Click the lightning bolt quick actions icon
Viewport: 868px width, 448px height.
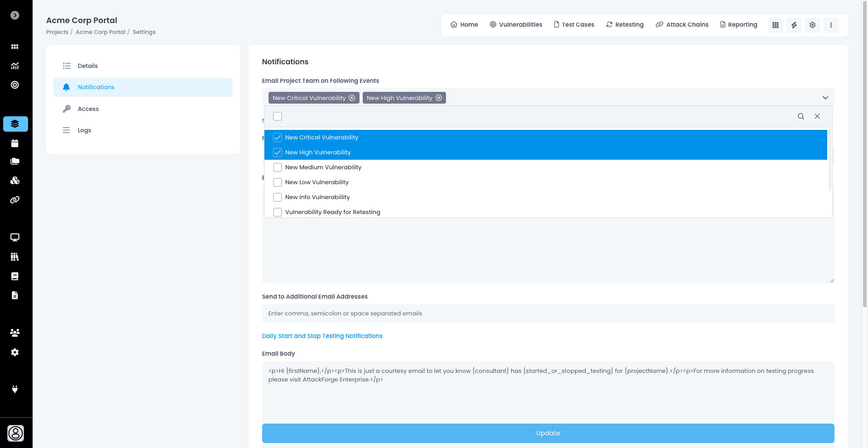click(794, 25)
